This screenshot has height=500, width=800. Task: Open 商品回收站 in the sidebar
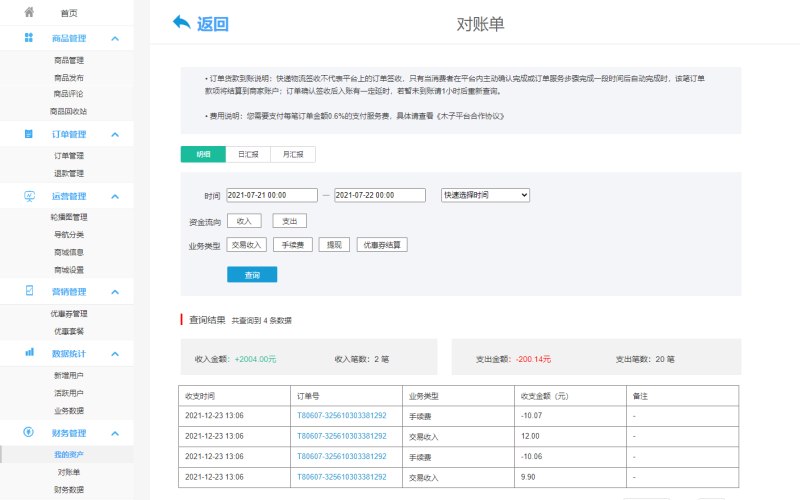click(x=69, y=111)
